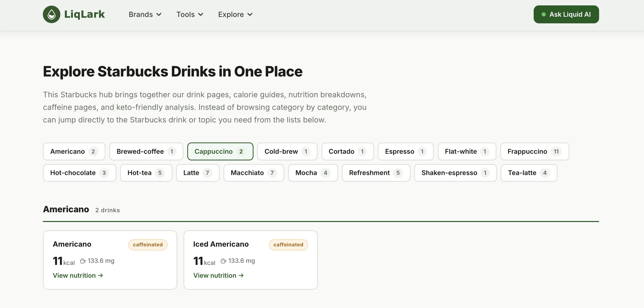644x308 pixels.
Task: Select the Cortado category filter
Action: [348, 151]
